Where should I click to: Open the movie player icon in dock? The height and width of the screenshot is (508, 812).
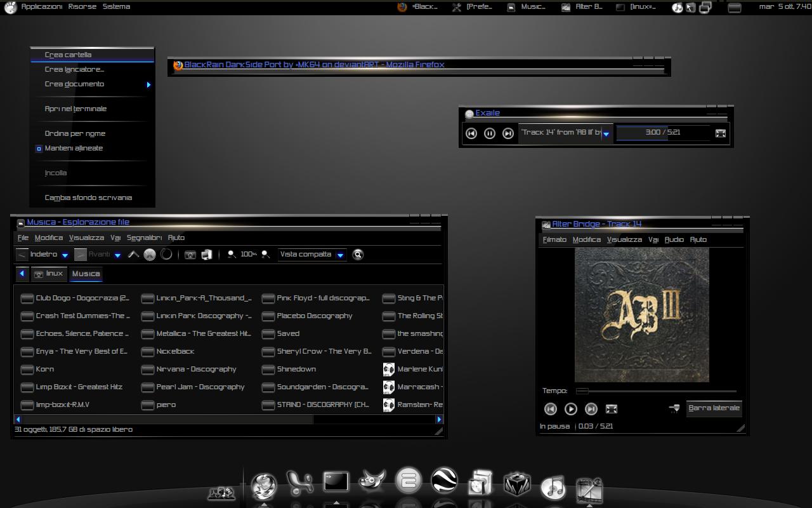[x=589, y=490]
